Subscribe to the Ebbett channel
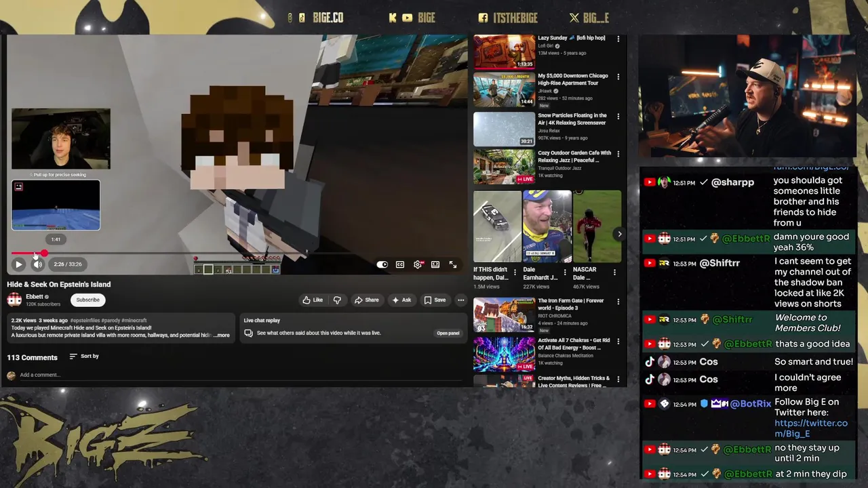 [87, 300]
